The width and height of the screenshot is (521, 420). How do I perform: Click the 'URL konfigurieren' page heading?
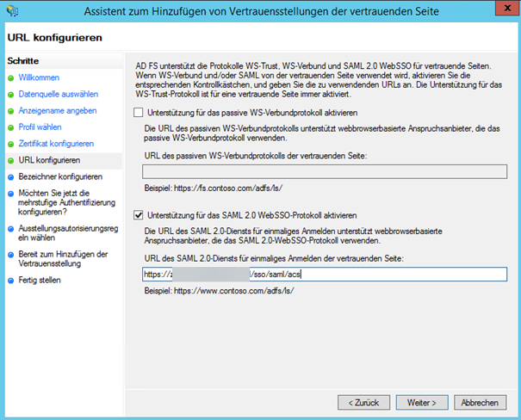tap(55, 38)
